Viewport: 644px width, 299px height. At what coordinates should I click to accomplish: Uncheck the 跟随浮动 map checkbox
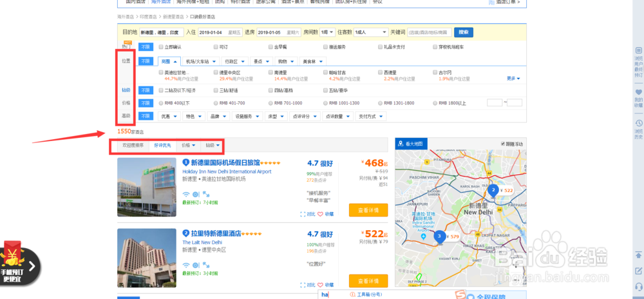point(503,144)
